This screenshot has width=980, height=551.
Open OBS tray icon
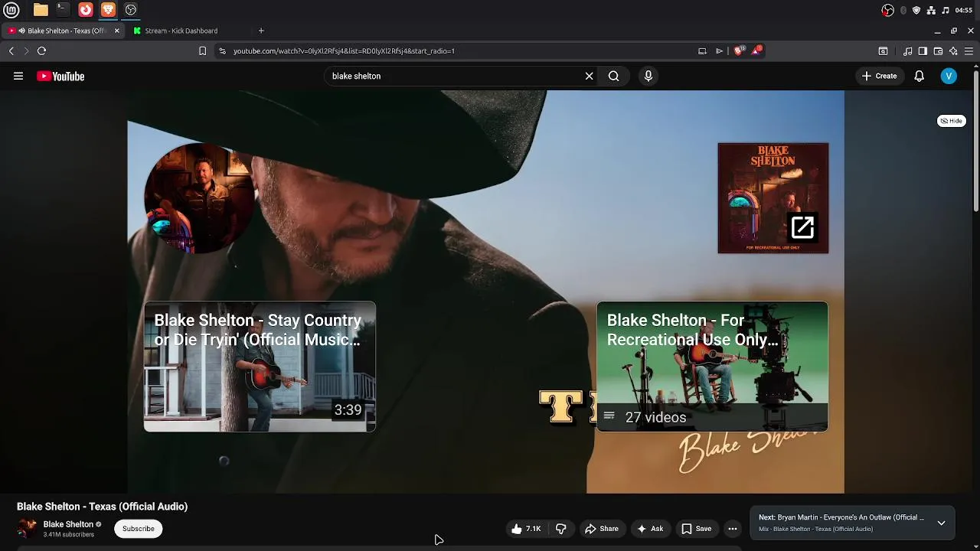coord(887,10)
